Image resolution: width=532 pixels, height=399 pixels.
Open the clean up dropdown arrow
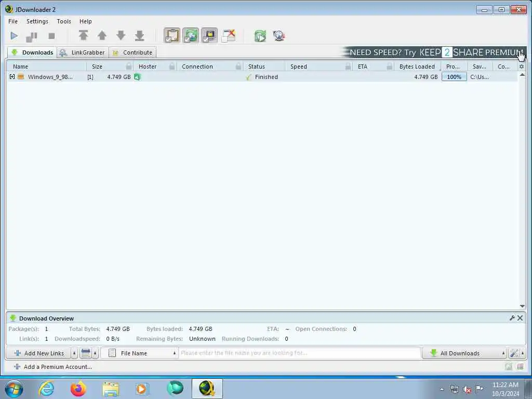[x=95, y=353]
